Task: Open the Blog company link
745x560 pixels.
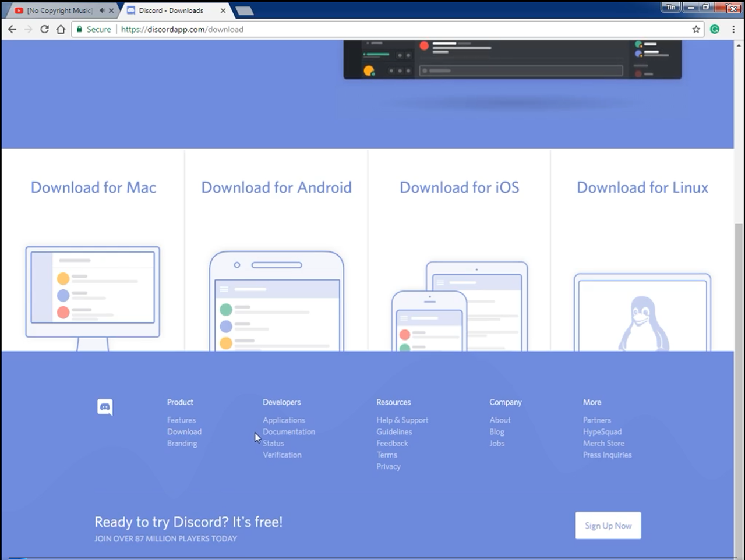Action: [497, 431]
